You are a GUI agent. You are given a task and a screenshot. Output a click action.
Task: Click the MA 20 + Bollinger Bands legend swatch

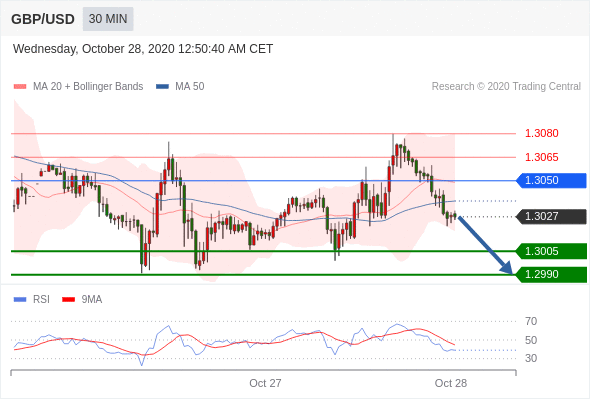click(x=20, y=87)
